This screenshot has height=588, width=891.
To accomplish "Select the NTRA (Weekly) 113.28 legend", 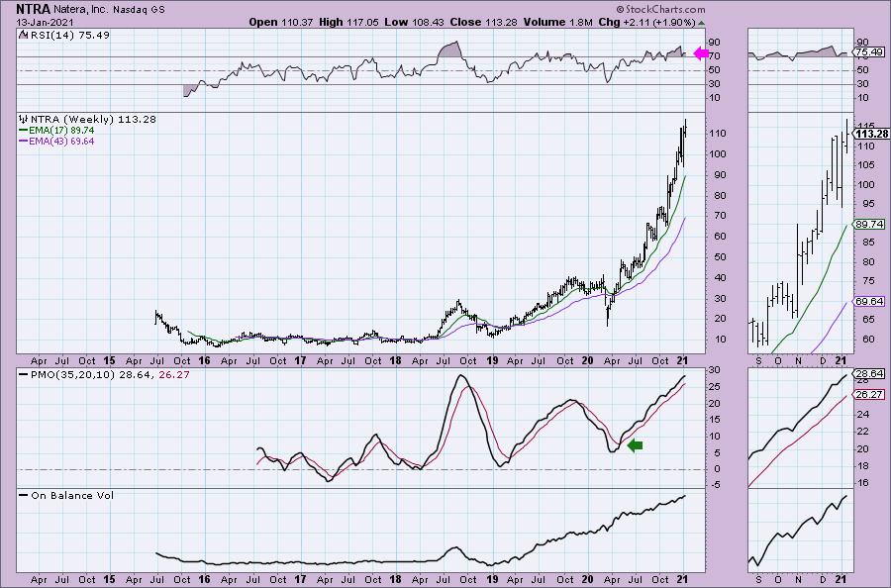I will 93,120.
